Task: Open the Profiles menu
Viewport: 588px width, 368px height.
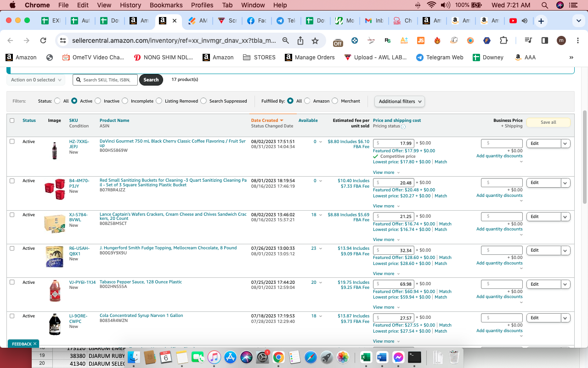Action: point(202,5)
